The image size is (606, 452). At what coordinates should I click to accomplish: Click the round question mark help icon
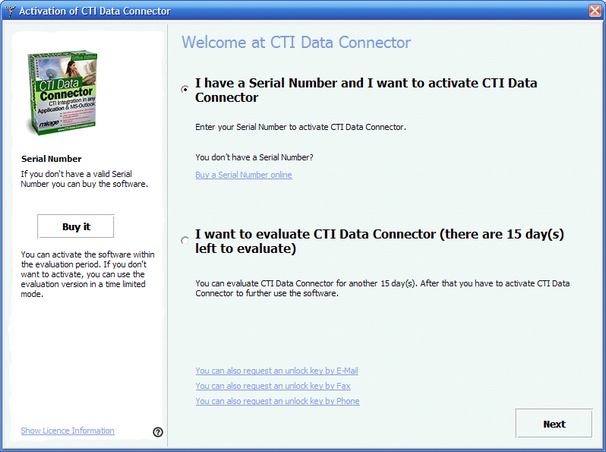158,432
